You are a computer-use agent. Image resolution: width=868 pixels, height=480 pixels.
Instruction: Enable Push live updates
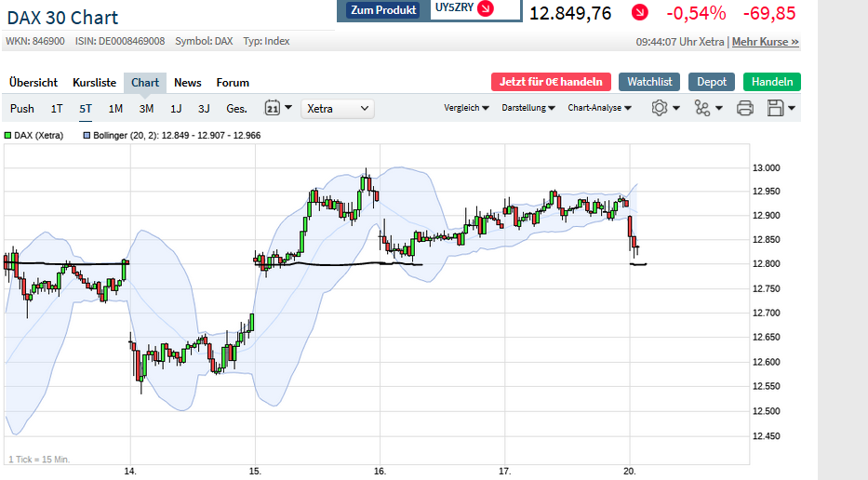coord(22,108)
